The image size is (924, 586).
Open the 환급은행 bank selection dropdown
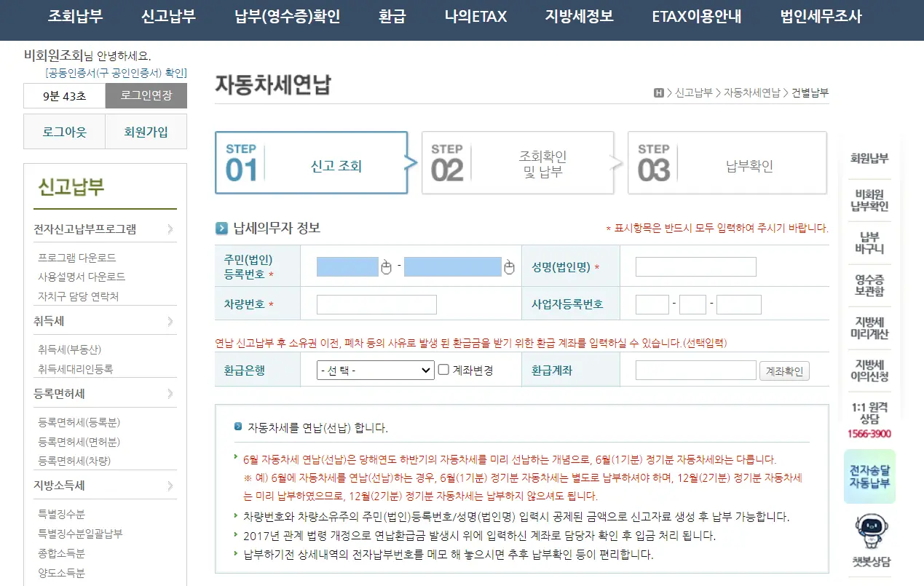pyautogui.click(x=374, y=370)
